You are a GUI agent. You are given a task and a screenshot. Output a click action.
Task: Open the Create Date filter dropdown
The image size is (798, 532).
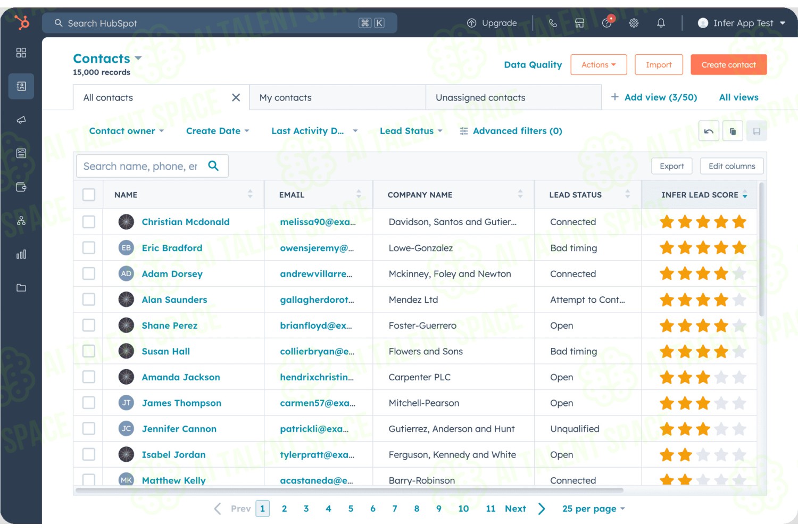[218, 131]
